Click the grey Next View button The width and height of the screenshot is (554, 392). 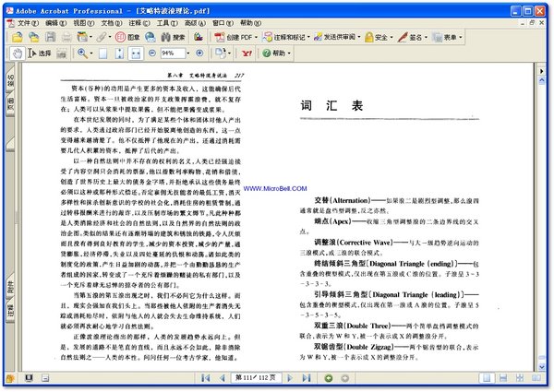click(x=345, y=378)
